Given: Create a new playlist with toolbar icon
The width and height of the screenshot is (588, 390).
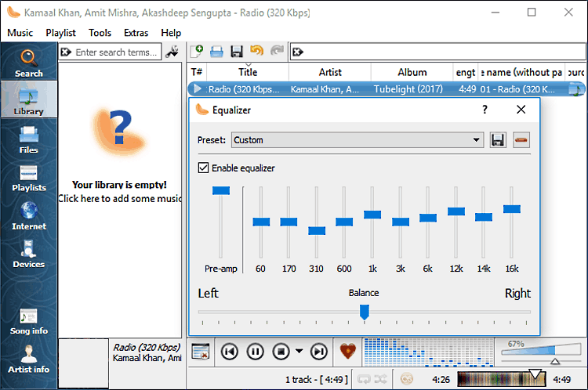Looking at the screenshot, I should click(x=197, y=52).
